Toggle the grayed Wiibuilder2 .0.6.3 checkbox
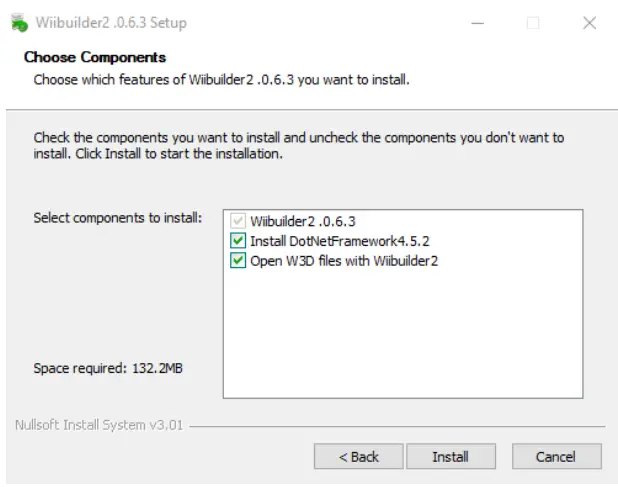The image size is (618, 487). tap(237, 220)
